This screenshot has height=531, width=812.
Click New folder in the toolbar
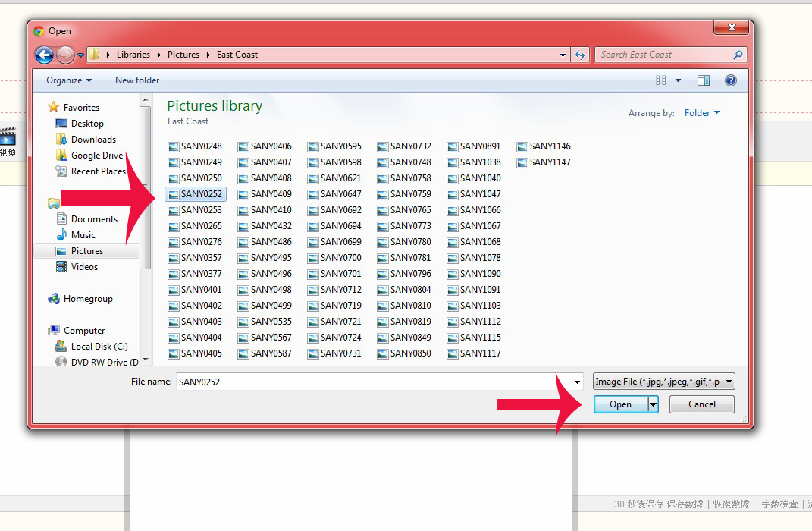click(137, 80)
